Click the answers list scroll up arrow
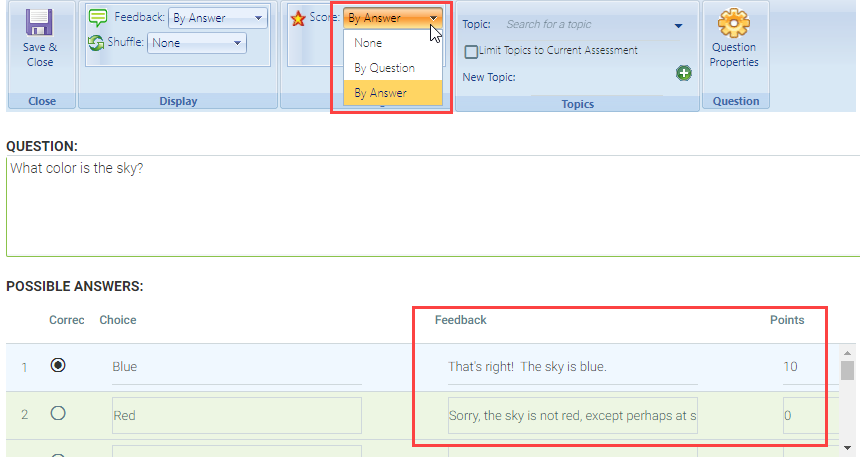 click(x=847, y=353)
